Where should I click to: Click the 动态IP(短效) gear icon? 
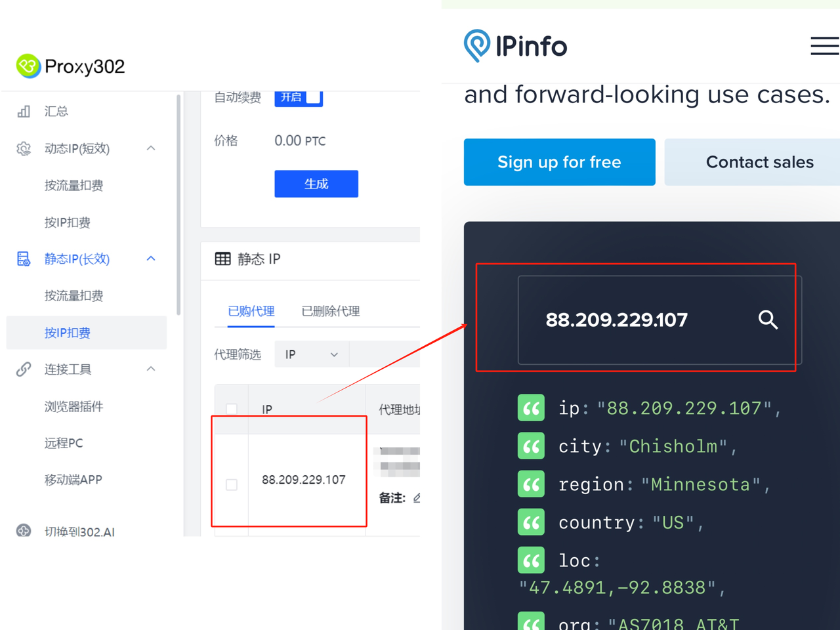coord(24,148)
